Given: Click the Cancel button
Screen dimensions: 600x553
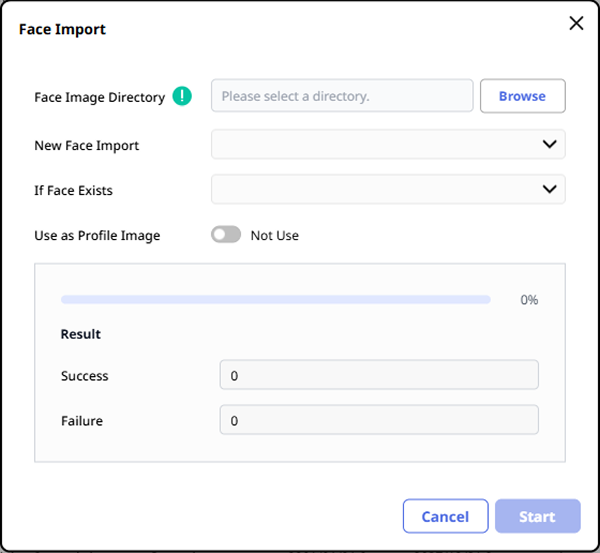Looking at the screenshot, I should click(x=445, y=516).
